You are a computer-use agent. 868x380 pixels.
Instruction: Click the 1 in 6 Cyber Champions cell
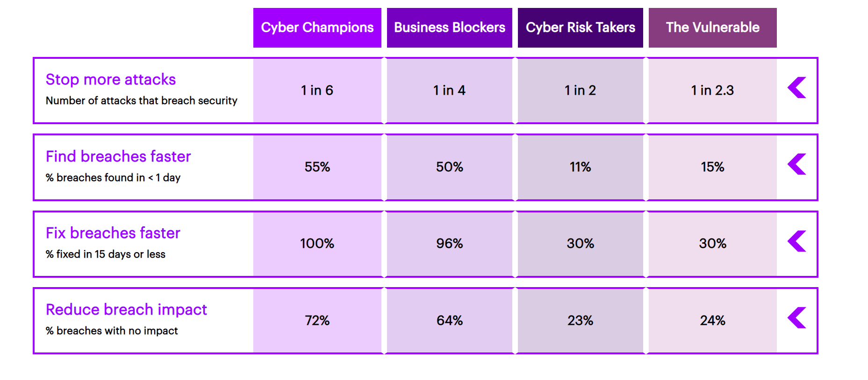coord(317,90)
